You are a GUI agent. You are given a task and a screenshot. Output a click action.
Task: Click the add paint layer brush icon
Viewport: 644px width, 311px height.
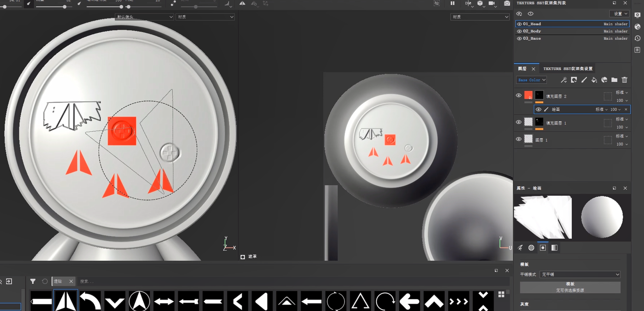tap(584, 80)
